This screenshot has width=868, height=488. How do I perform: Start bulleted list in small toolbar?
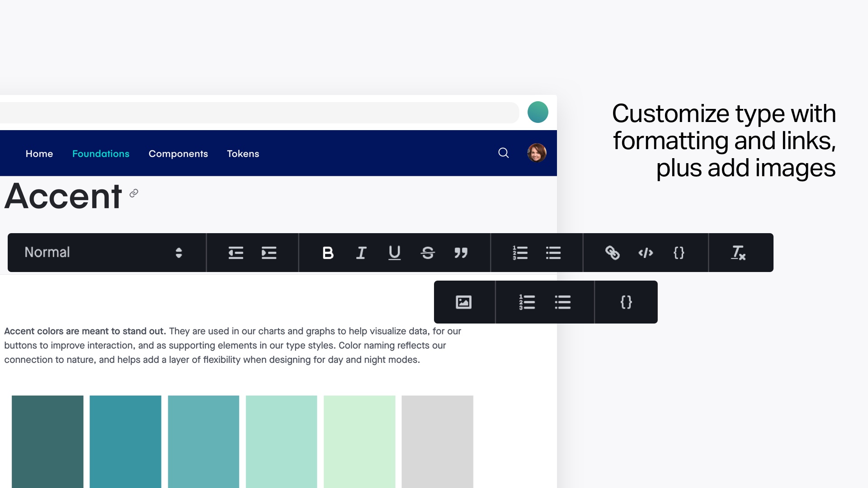tap(562, 302)
